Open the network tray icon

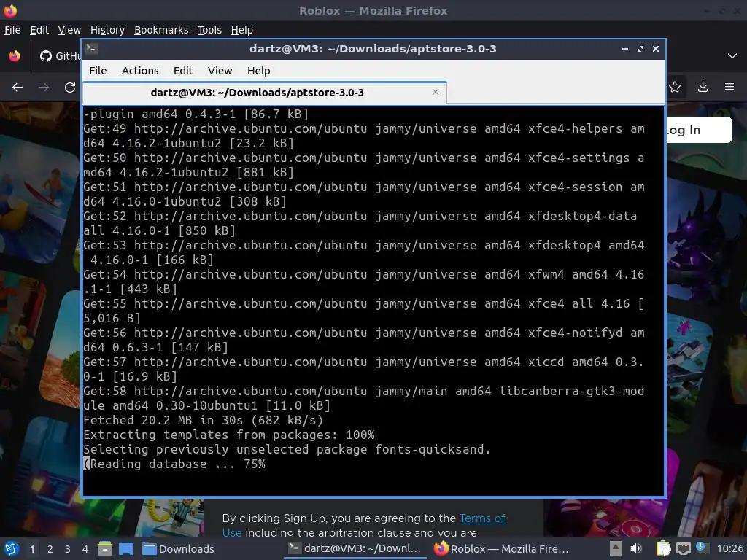point(683,548)
